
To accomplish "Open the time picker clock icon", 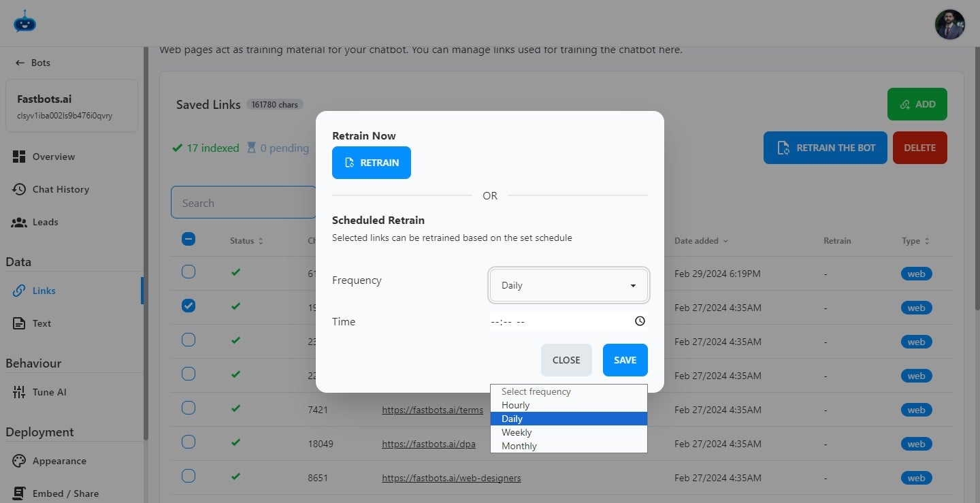I will [639, 321].
